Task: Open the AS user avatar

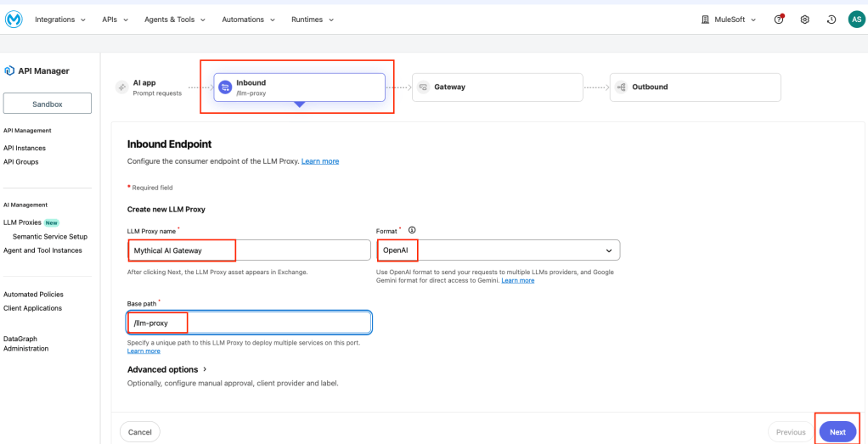Action: (856, 20)
